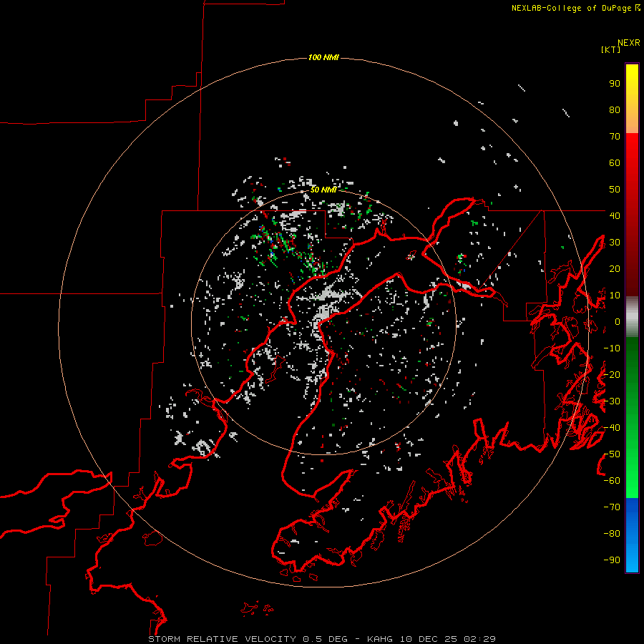Click the -40 value on the velocity scale

pos(612,428)
